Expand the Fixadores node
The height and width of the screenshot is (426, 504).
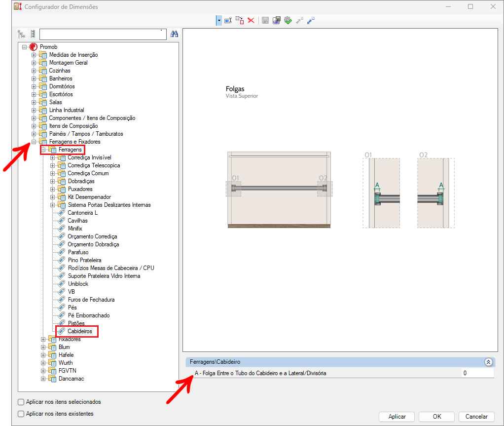coord(43,339)
